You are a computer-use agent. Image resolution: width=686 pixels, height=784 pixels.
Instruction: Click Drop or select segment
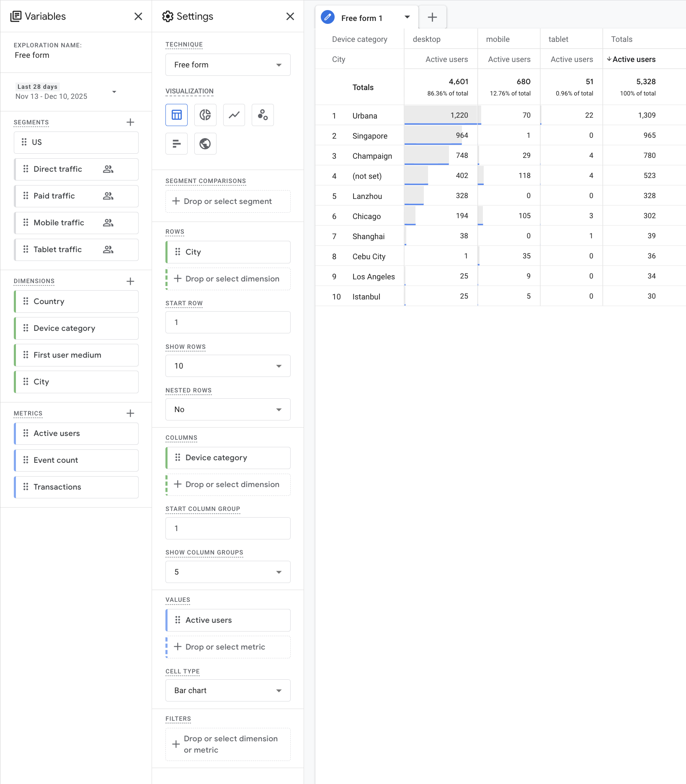click(x=228, y=201)
